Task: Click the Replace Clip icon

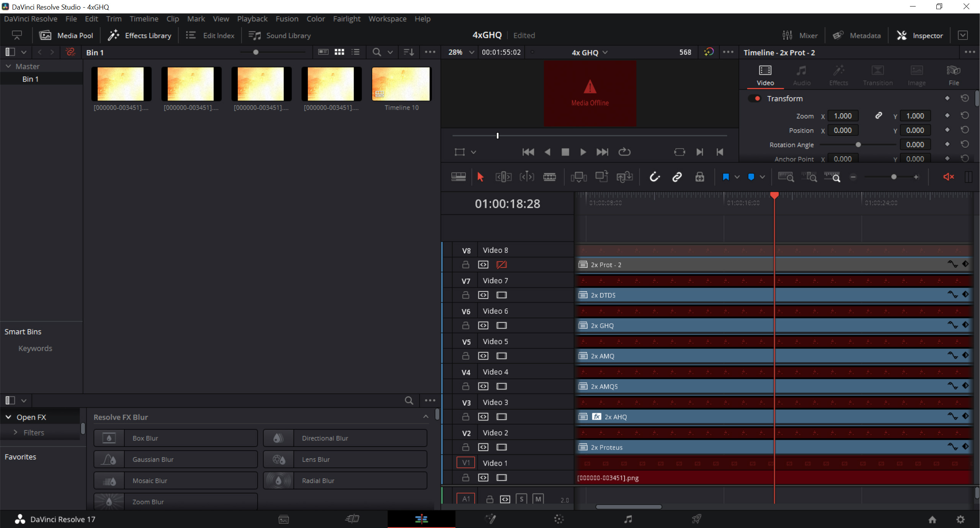Action: (624, 177)
